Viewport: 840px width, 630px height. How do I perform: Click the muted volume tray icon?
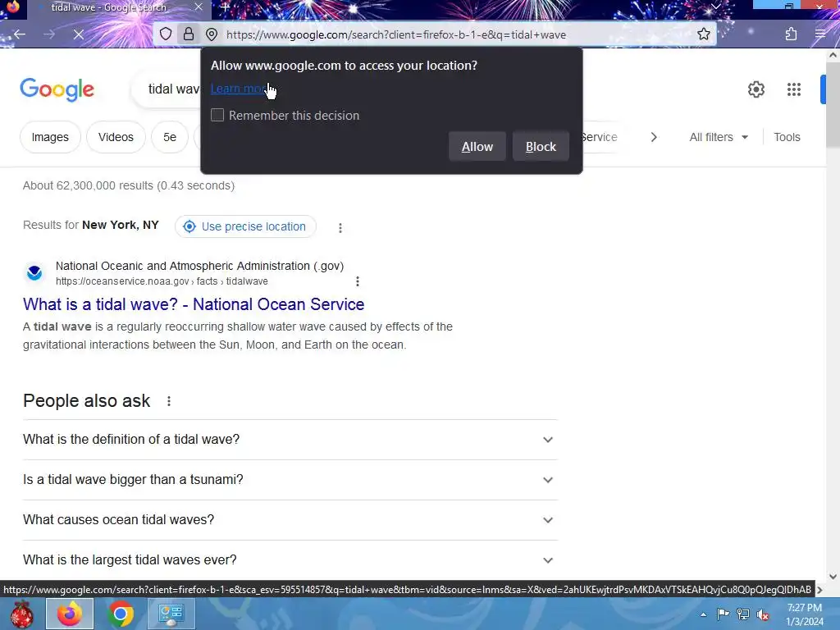click(x=763, y=614)
